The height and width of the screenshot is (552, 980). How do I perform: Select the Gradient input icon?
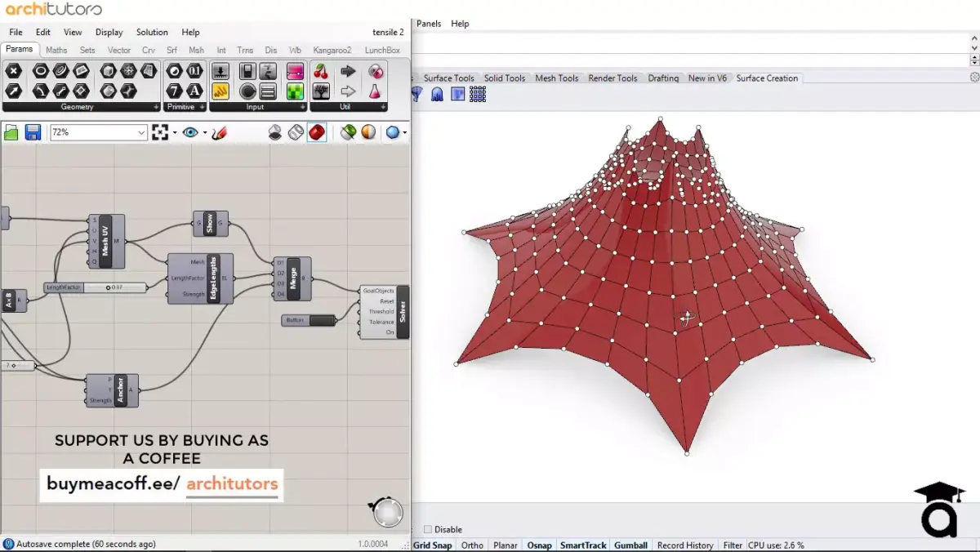(296, 71)
